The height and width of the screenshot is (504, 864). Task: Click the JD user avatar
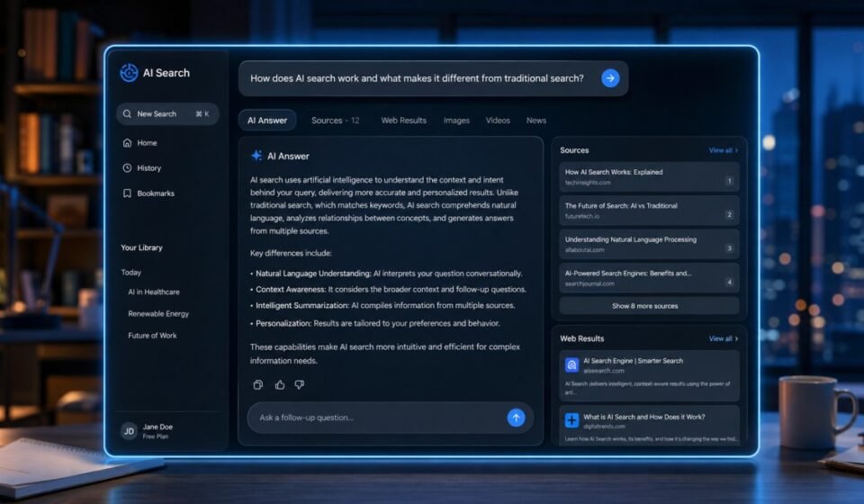click(x=129, y=431)
